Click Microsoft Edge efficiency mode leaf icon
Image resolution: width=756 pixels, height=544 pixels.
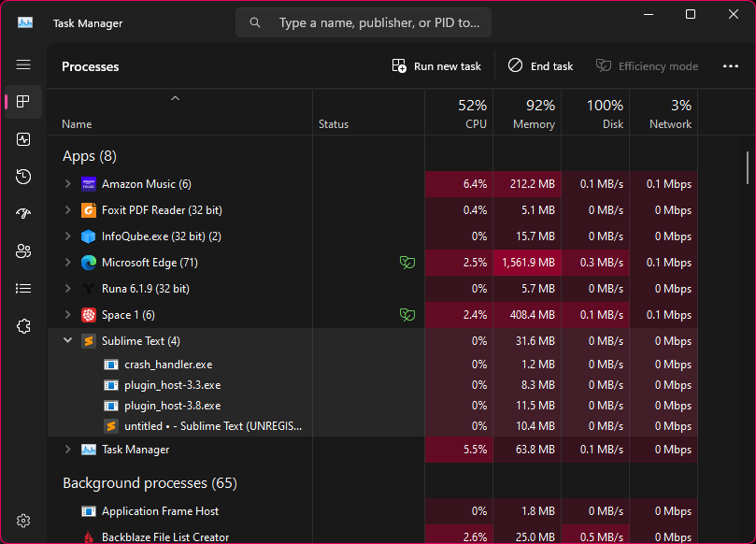(x=407, y=263)
